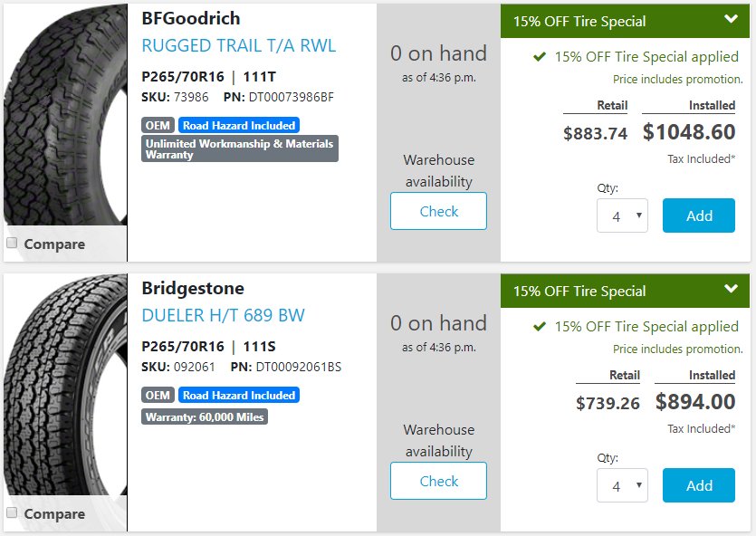Image resolution: width=756 pixels, height=536 pixels.
Task: Check warehouse availability for BFGoodrich tire
Action: pyautogui.click(x=438, y=211)
